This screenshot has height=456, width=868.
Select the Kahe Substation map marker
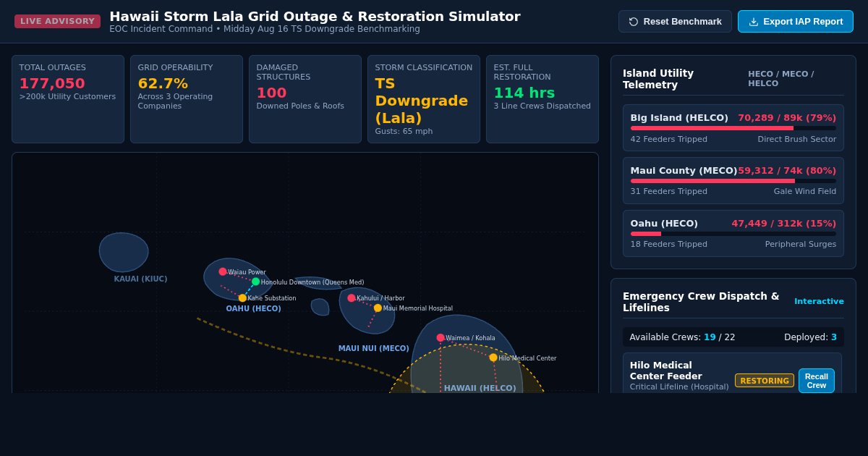click(x=242, y=298)
